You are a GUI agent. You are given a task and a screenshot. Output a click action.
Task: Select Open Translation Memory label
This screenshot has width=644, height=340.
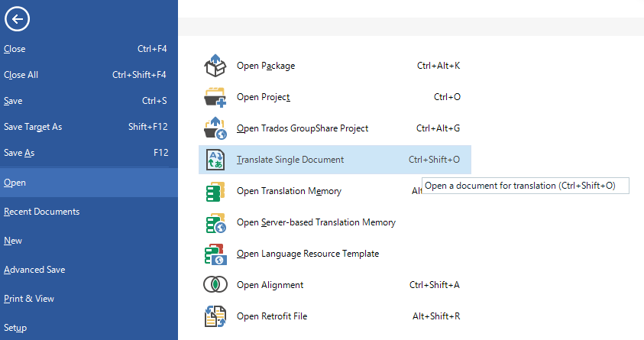[289, 191]
